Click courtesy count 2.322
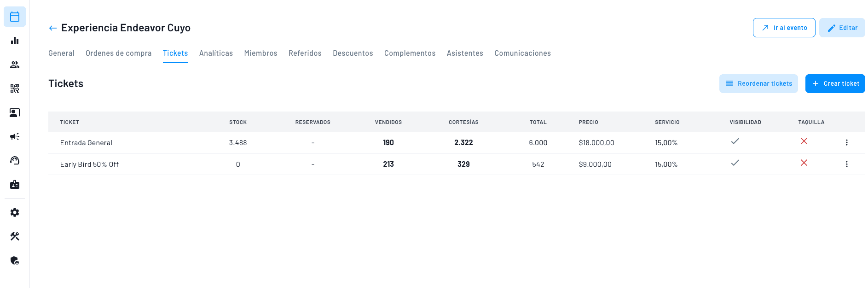The image size is (868, 288). click(x=463, y=143)
